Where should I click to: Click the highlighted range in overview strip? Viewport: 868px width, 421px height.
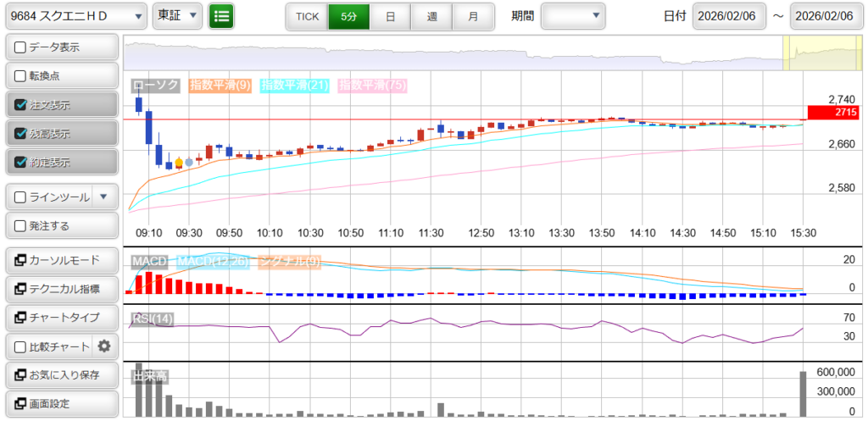(797, 54)
